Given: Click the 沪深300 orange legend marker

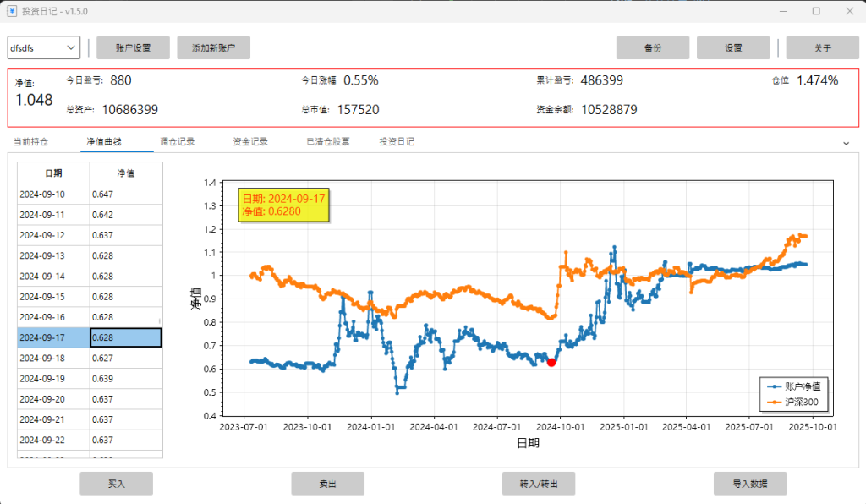Looking at the screenshot, I should (773, 402).
